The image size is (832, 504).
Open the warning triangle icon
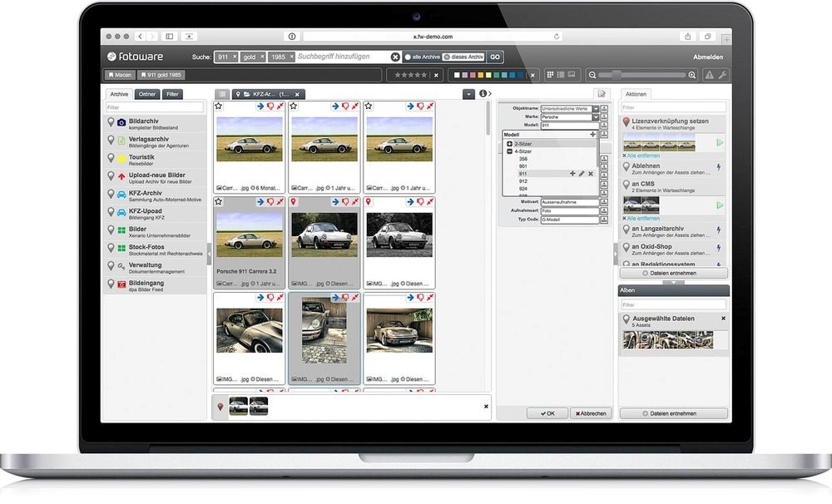pyautogui.click(x=710, y=76)
